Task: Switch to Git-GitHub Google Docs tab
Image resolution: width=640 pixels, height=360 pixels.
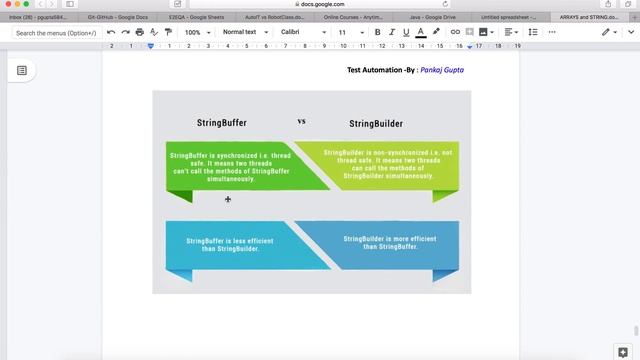Action: point(118,17)
